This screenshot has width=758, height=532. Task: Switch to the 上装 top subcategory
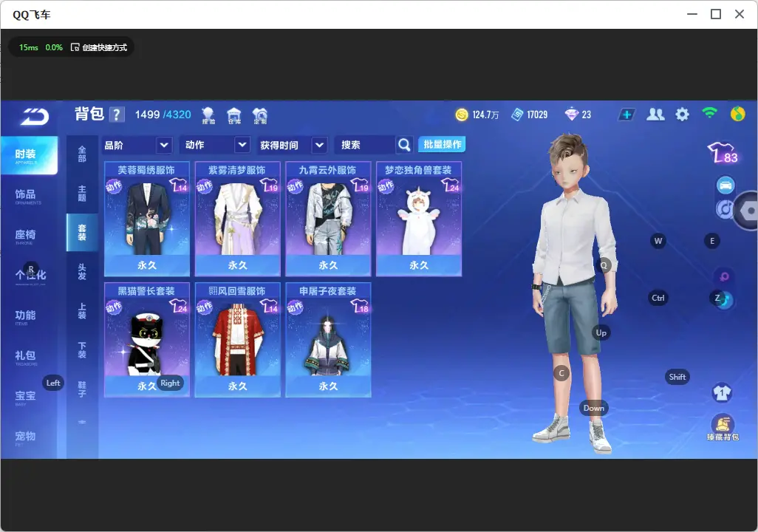(82, 311)
